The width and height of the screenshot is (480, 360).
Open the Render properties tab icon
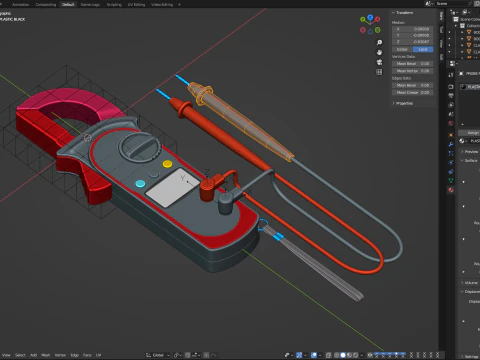(x=451, y=87)
